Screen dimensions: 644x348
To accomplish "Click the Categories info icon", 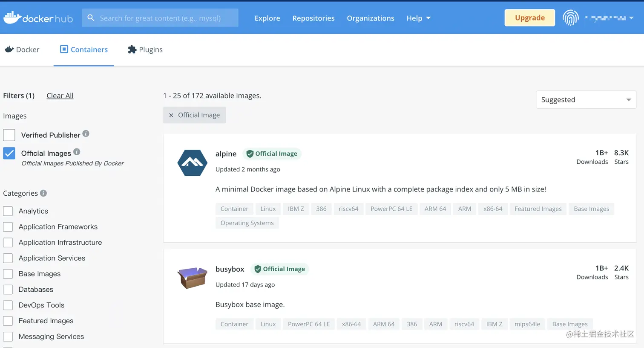I will click(x=43, y=193).
